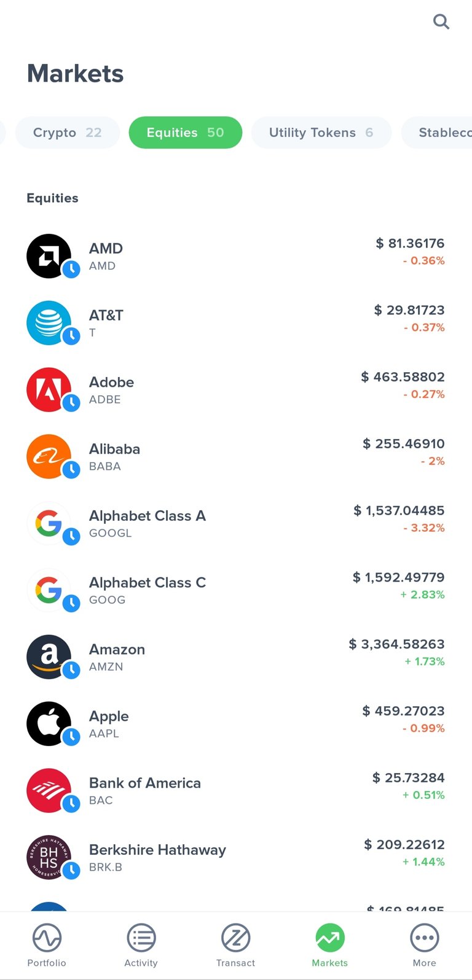This screenshot has height=980, width=472.
Task: Tap the Apple logo icon
Action: click(49, 724)
